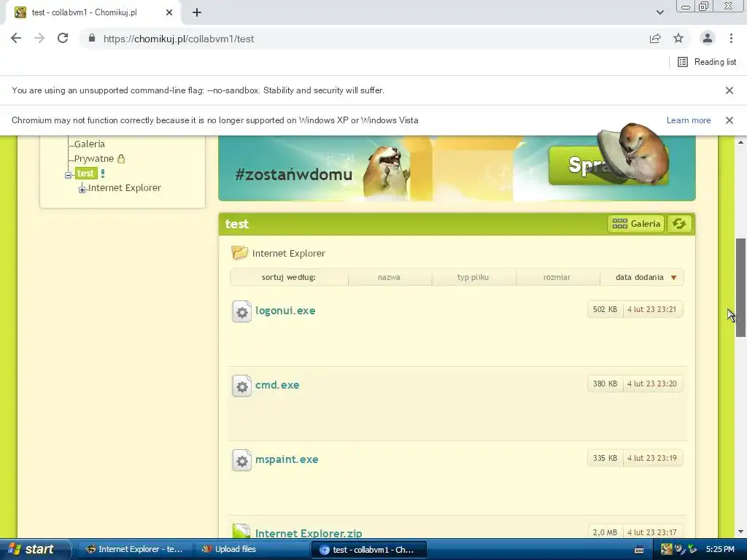The height and width of the screenshot is (560, 747).
Task: Reload the page with the refresh icon
Action: tap(63, 39)
